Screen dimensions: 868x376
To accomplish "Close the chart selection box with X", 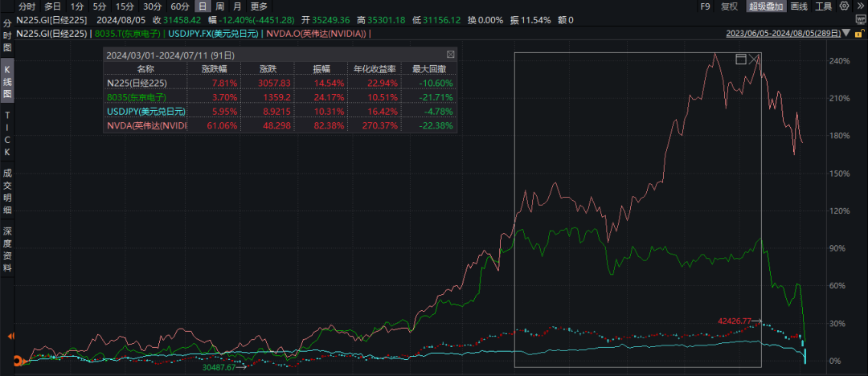I will coord(753,59).
